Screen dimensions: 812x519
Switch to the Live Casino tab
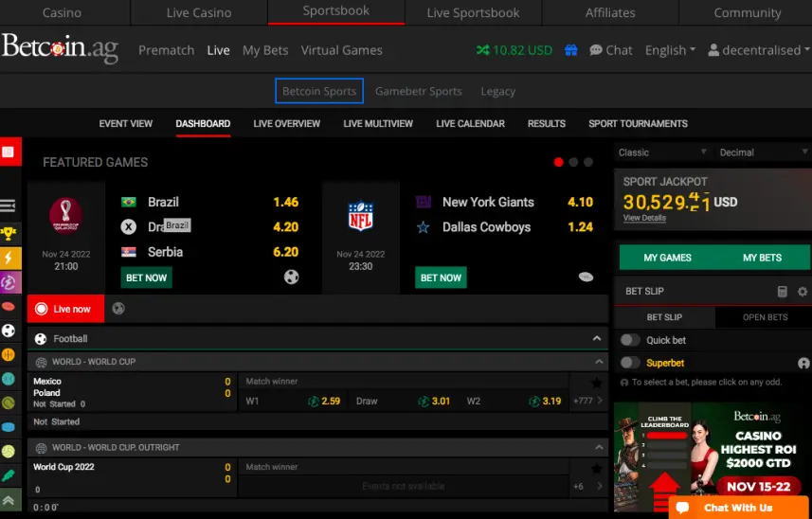(199, 13)
